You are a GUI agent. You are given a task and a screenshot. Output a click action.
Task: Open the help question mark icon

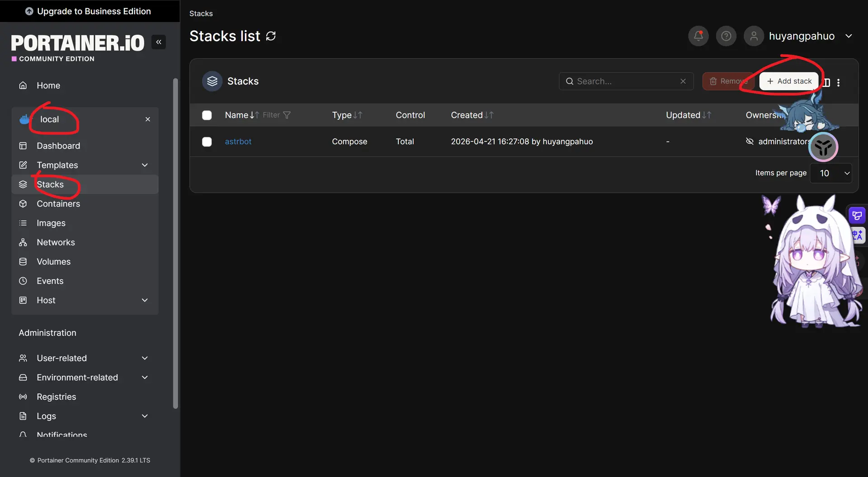click(726, 36)
